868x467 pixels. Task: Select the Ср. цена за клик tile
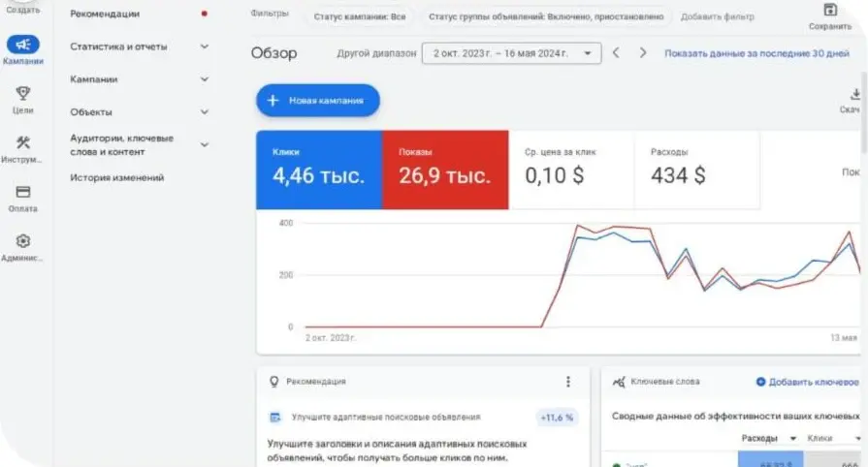(x=571, y=170)
